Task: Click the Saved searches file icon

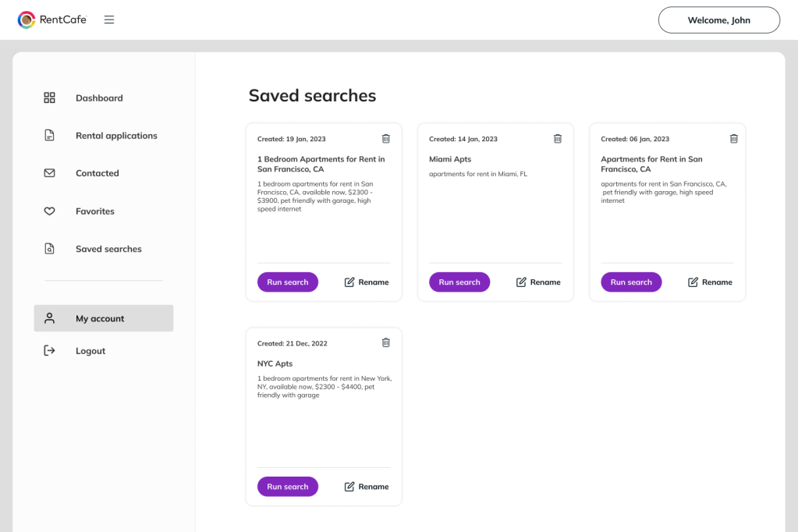Action: 49,248
